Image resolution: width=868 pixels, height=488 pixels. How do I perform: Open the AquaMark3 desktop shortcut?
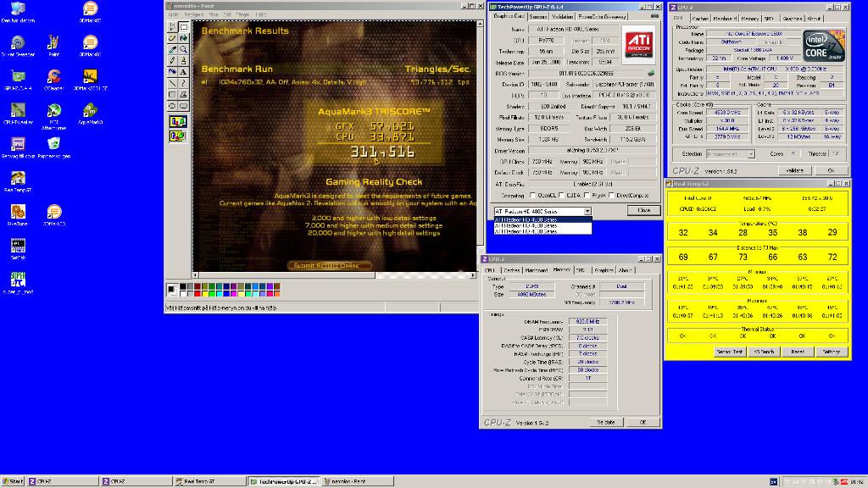click(90, 114)
